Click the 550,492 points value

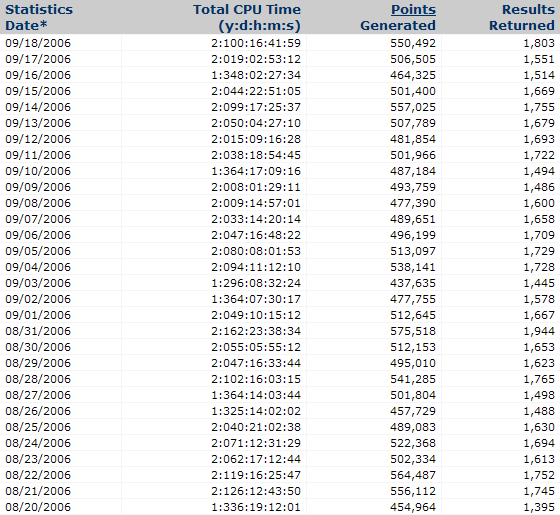pos(413,43)
